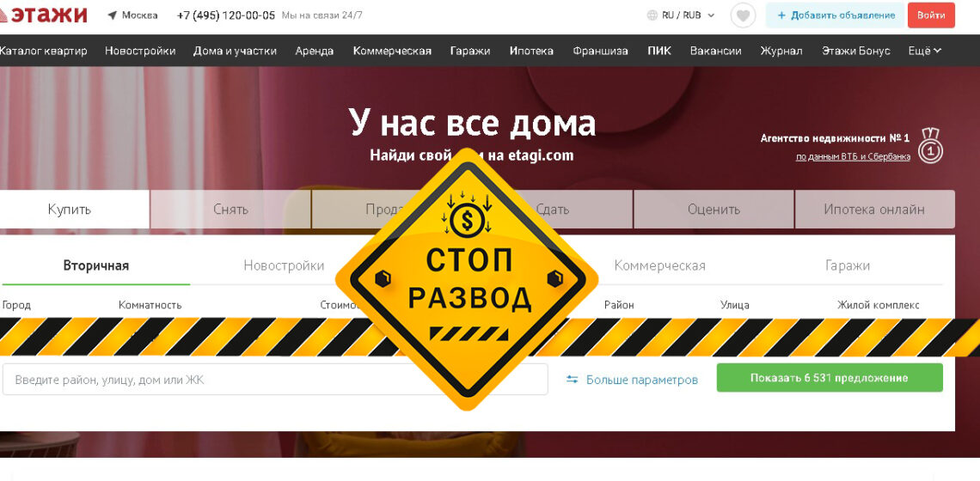Click the location arrow icon near Москва
The height and width of the screenshot is (481, 980).
pyautogui.click(x=113, y=15)
